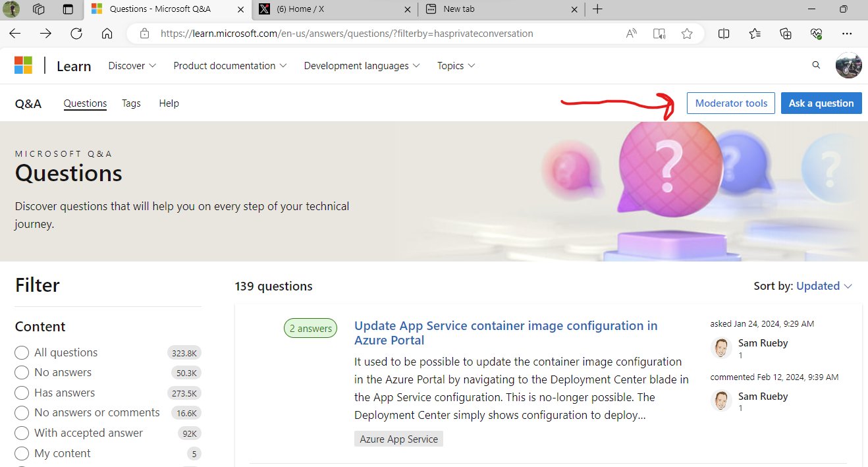Click the 139 questions count text
The image size is (868, 467).
pos(273,286)
